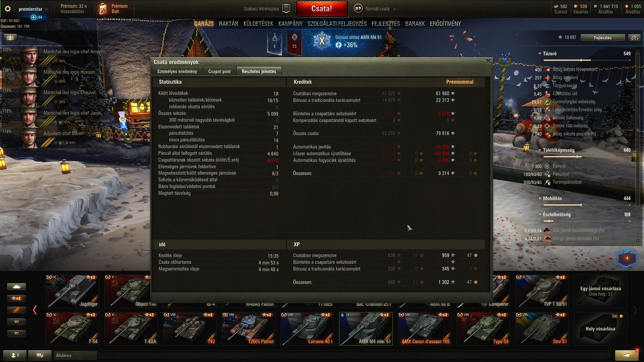
Task: Toggle the x2 bonus tank filter
Action: pos(16,298)
